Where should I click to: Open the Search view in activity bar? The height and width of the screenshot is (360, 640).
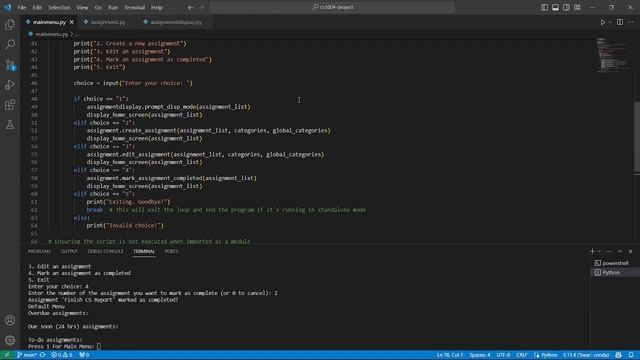pos(10,44)
